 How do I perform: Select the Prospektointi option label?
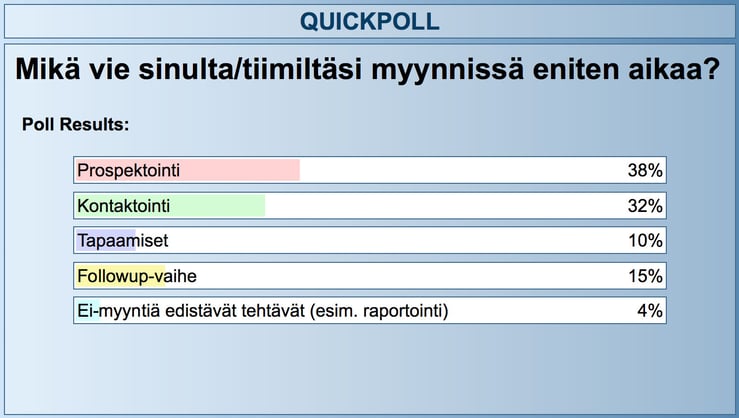(129, 171)
